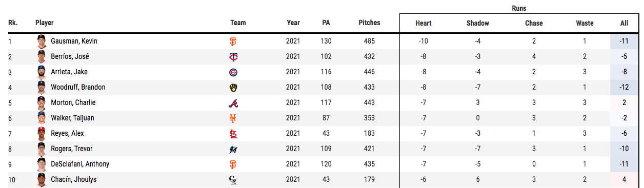The height and width of the screenshot is (188, 644).
Task: Click the Brewers team logo
Action: pyautogui.click(x=233, y=88)
